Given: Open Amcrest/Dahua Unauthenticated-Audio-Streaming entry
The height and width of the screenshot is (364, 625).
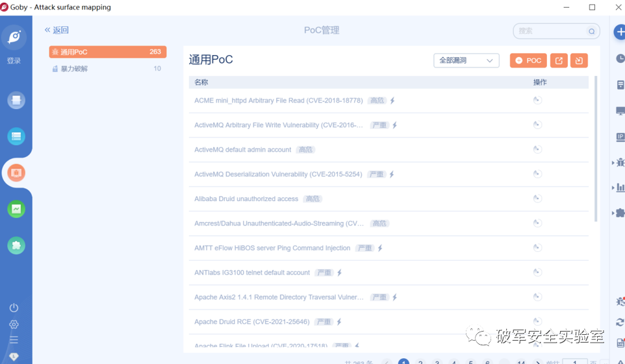Looking at the screenshot, I should pos(279,223).
